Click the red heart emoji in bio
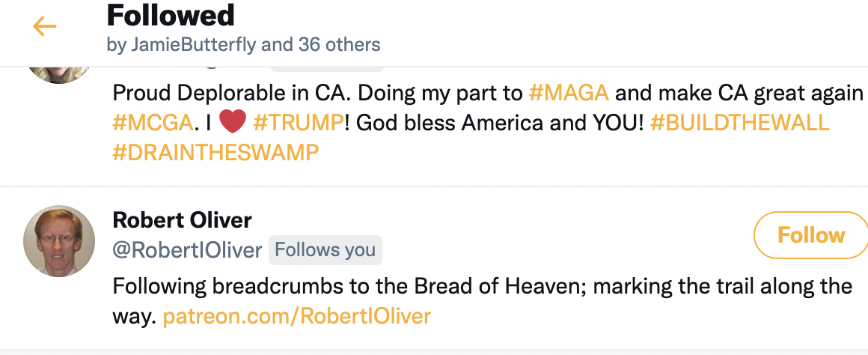The height and width of the screenshot is (355, 868). click(x=233, y=122)
